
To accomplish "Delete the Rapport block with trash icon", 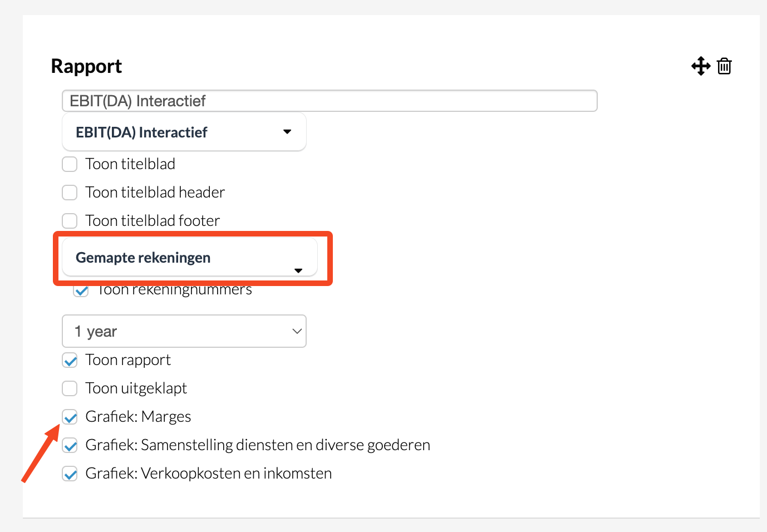I will coord(724,66).
